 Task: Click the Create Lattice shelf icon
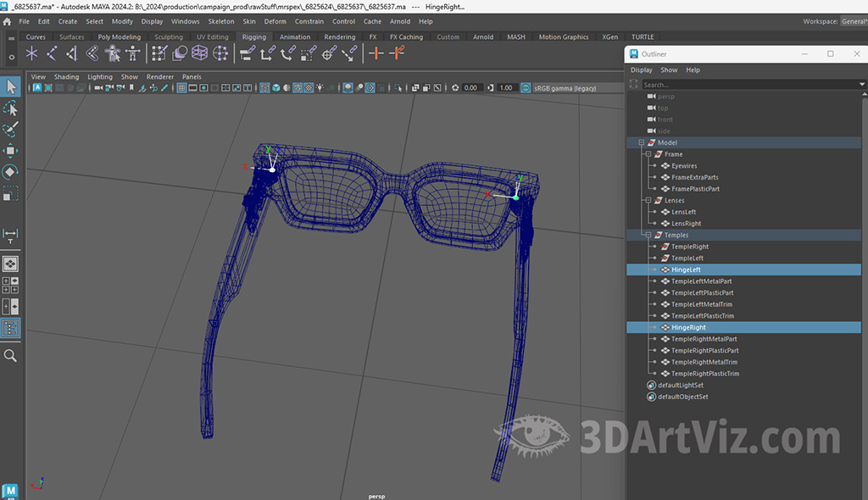200,53
